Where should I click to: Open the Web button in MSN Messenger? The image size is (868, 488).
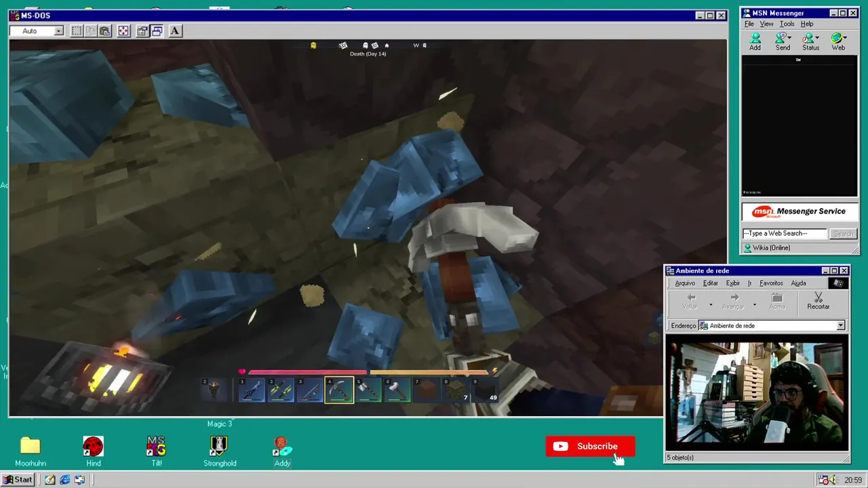[x=838, y=42]
